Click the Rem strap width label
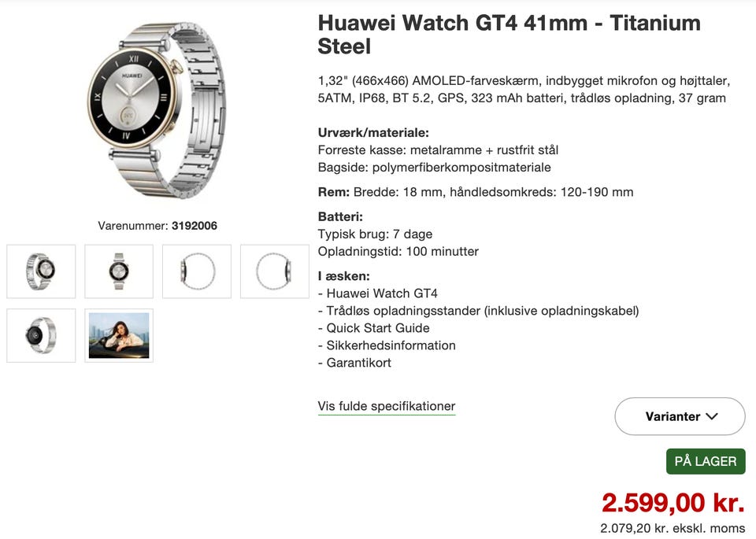The width and height of the screenshot is (756, 539). [334, 192]
